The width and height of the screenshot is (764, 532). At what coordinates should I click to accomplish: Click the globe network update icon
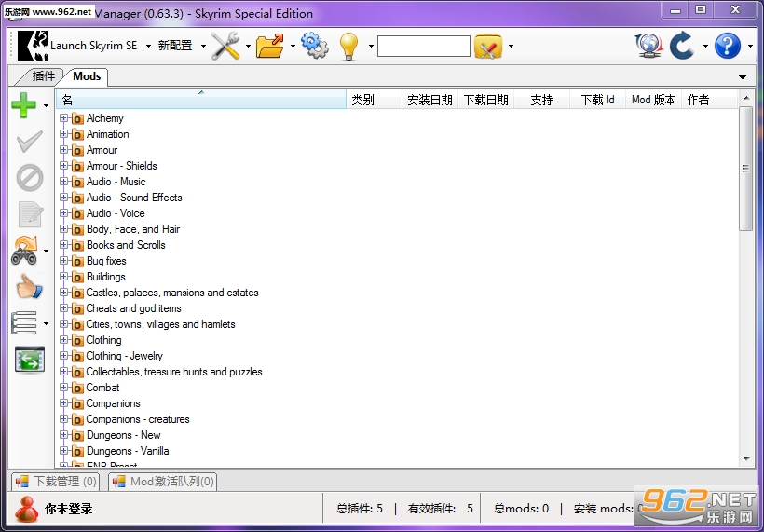pyautogui.click(x=649, y=46)
